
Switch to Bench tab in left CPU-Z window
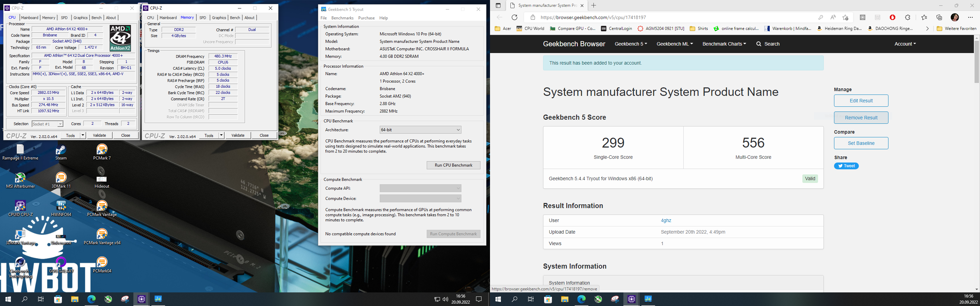(x=97, y=17)
